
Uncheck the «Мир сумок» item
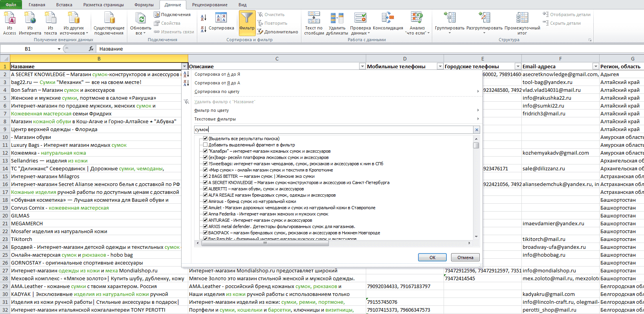[205, 170]
